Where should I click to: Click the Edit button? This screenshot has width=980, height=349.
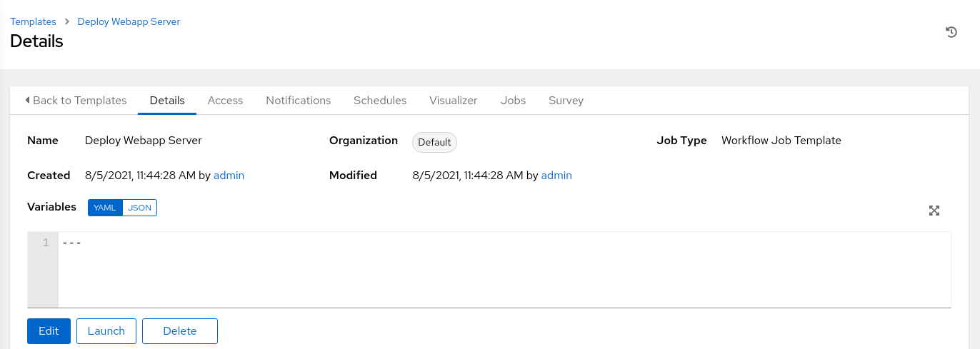click(49, 331)
